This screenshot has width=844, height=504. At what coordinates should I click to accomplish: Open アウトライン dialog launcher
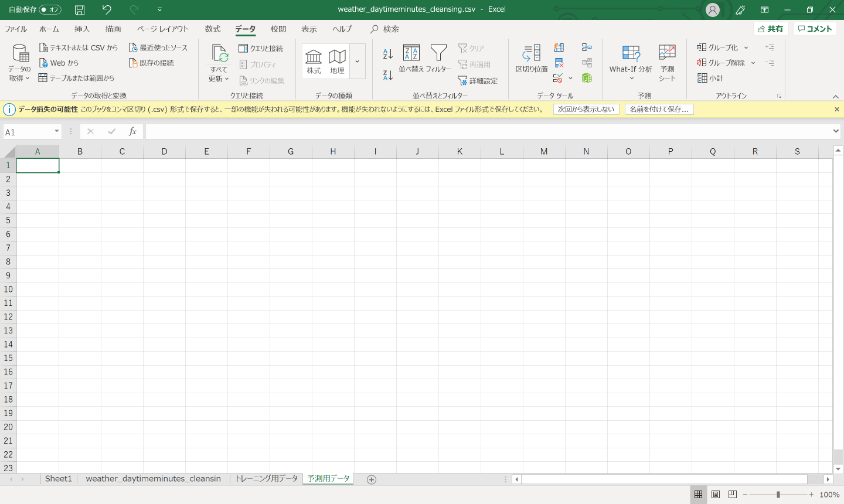779,96
